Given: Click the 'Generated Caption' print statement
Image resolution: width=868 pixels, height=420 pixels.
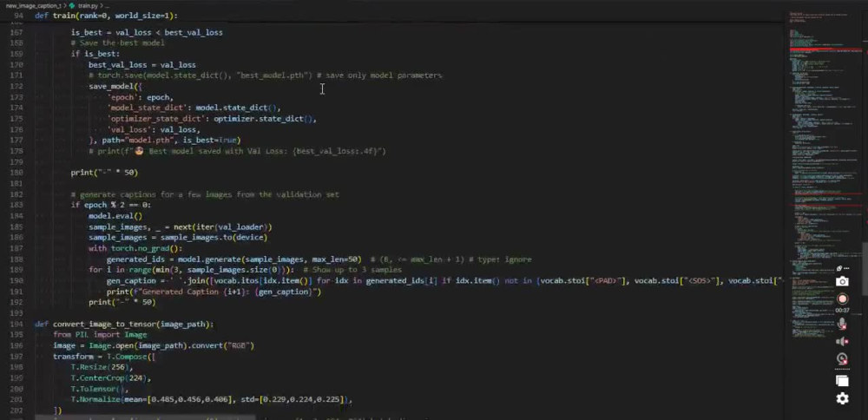Looking at the screenshot, I should [x=214, y=292].
